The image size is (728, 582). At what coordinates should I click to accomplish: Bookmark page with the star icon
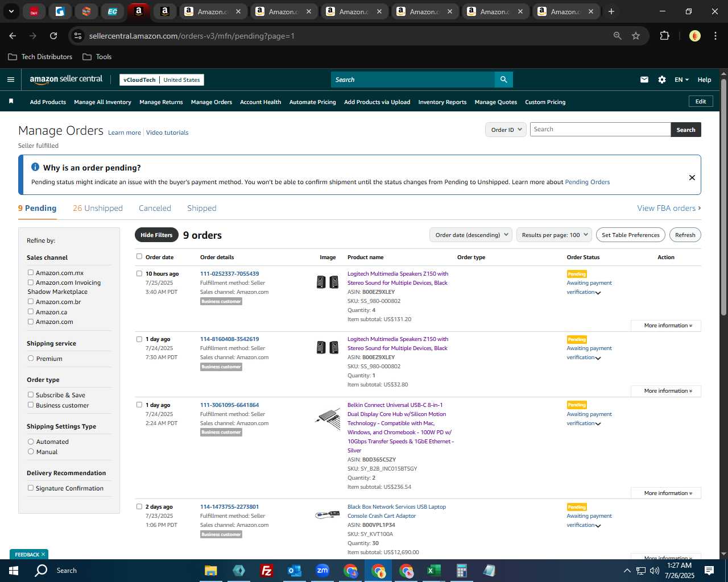tap(636, 36)
